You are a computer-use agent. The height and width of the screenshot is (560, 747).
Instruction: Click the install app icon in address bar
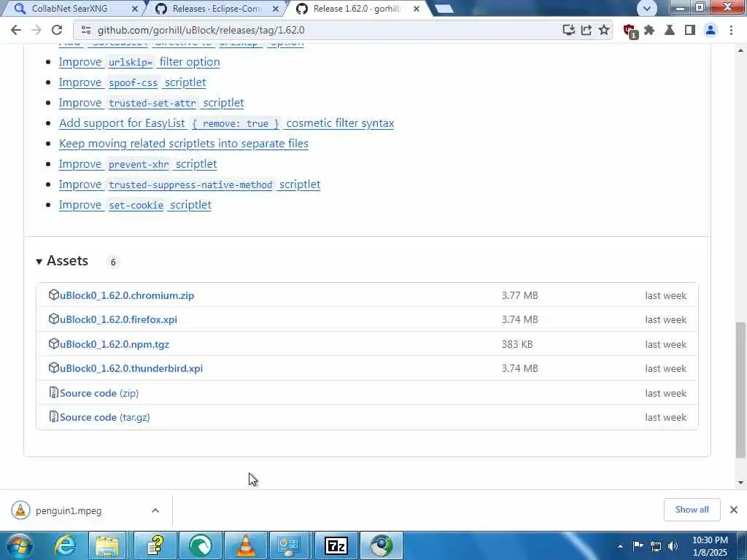(568, 30)
